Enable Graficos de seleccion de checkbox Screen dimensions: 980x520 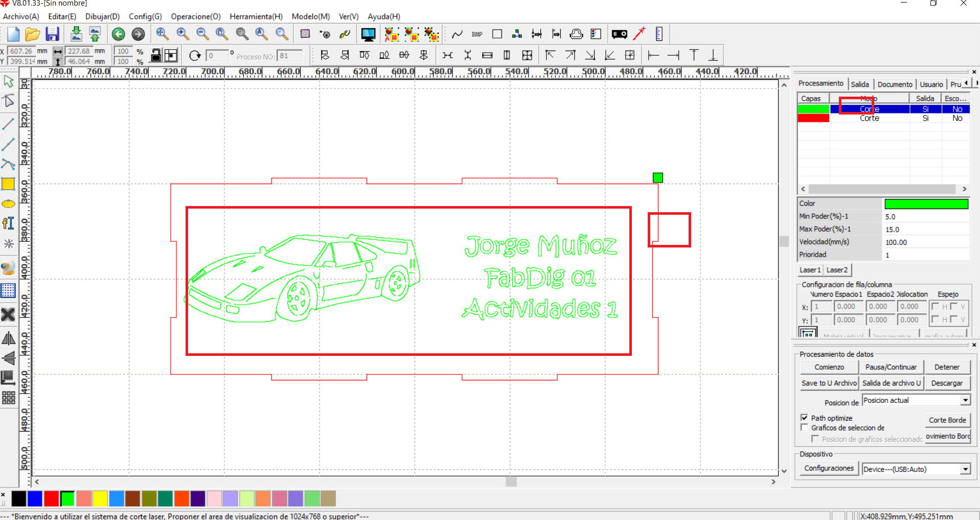[x=804, y=427]
